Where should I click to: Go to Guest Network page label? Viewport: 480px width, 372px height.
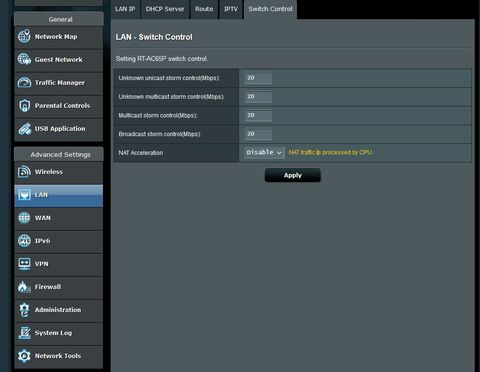59,60
